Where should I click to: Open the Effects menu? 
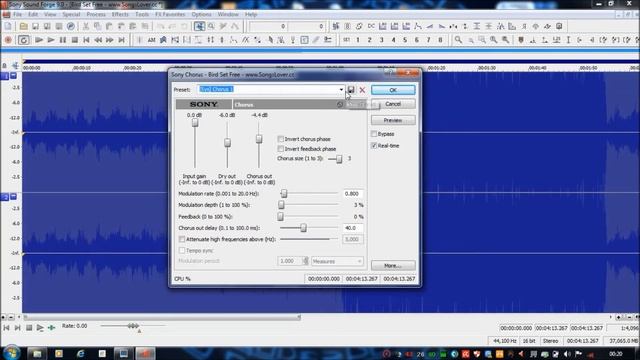[x=120, y=14]
